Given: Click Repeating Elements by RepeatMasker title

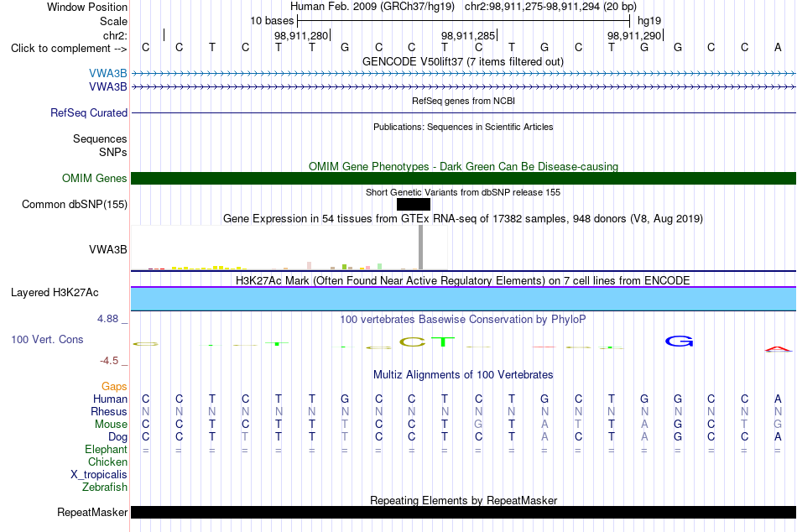Looking at the screenshot, I should point(463,500).
